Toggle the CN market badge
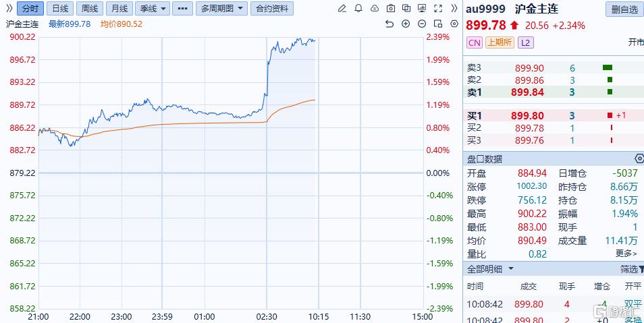644x323 pixels. [475, 42]
